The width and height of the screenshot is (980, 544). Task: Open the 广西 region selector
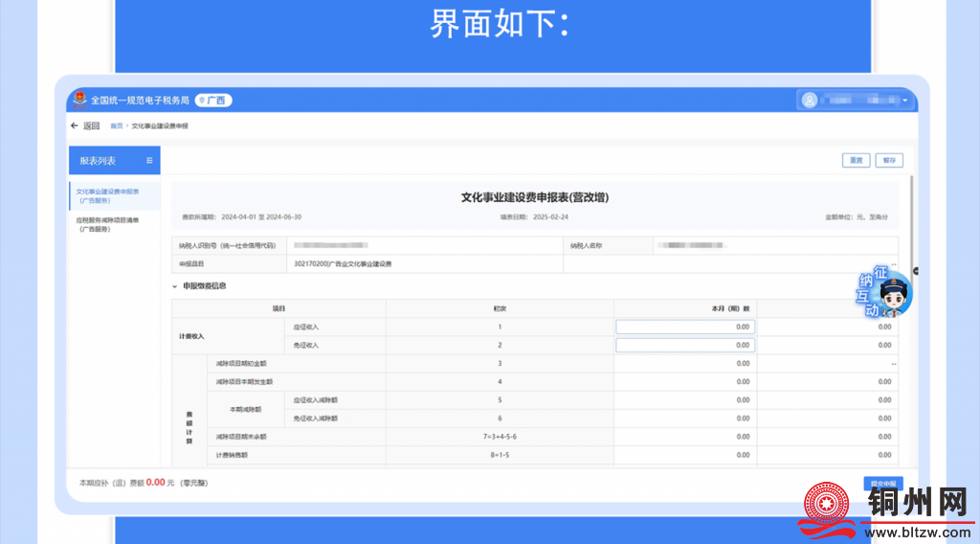click(x=214, y=101)
